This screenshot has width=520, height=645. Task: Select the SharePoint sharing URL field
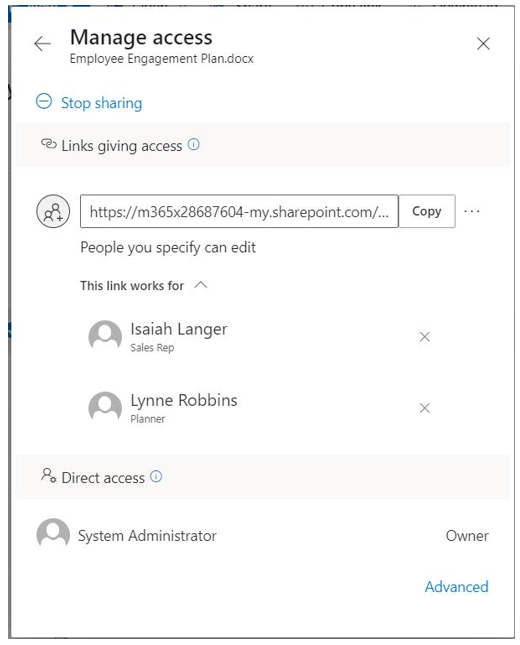(x=239, y=211)
